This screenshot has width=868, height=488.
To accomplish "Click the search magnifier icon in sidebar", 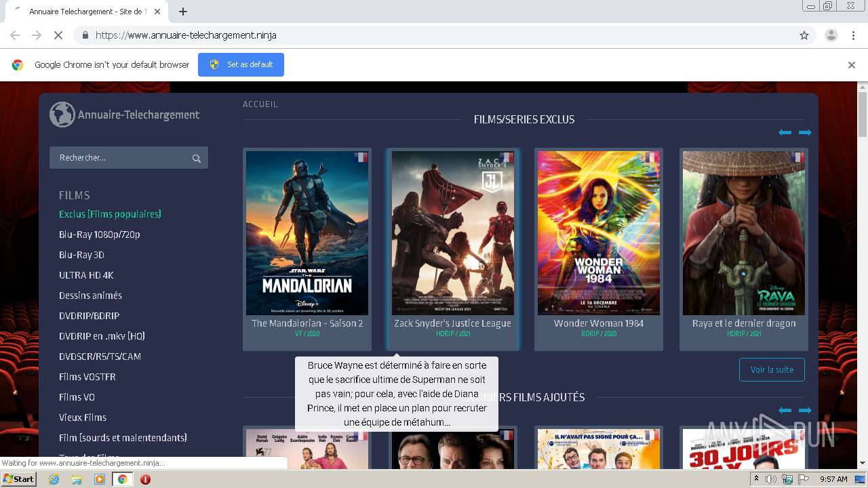I will 196,158.
